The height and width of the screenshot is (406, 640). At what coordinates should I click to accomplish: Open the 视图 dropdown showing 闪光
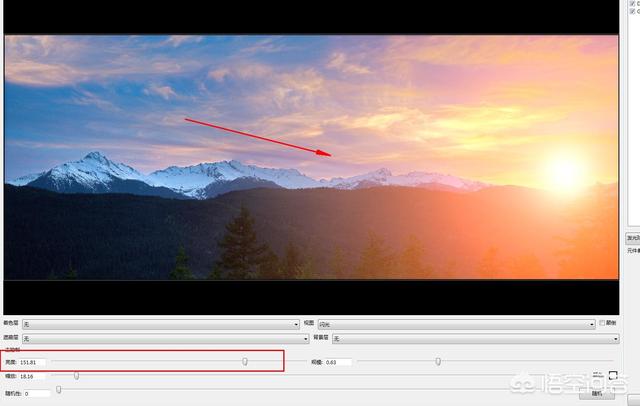pos(456,324)
